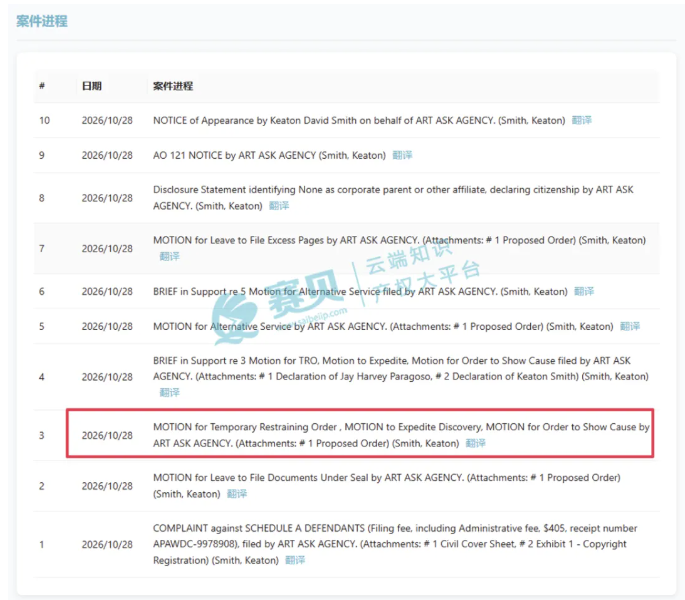Click date 2026/10/28 in row 9
This screenshot has height=600, width=685.
pyautogui.click(x=107, y=155)
